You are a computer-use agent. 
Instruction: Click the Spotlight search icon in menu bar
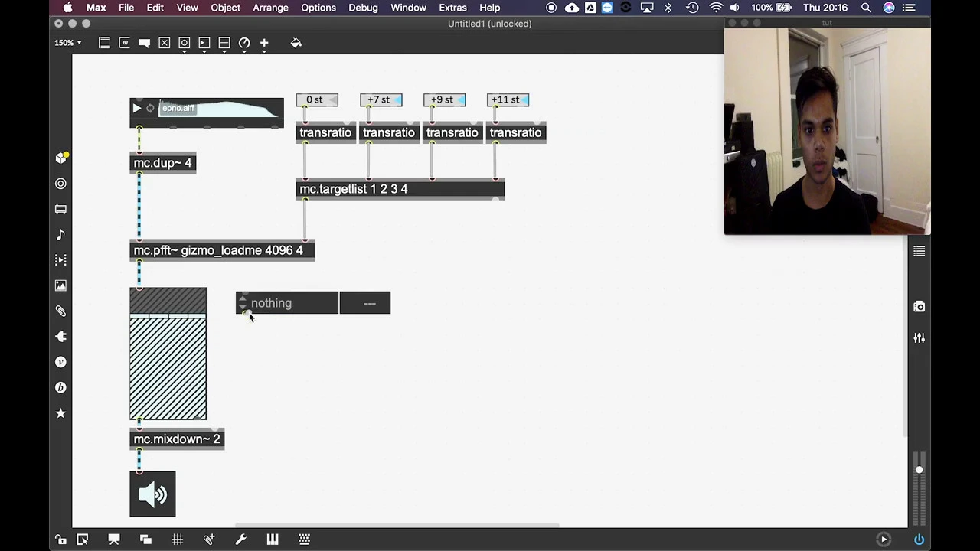(x=866, y=8)
